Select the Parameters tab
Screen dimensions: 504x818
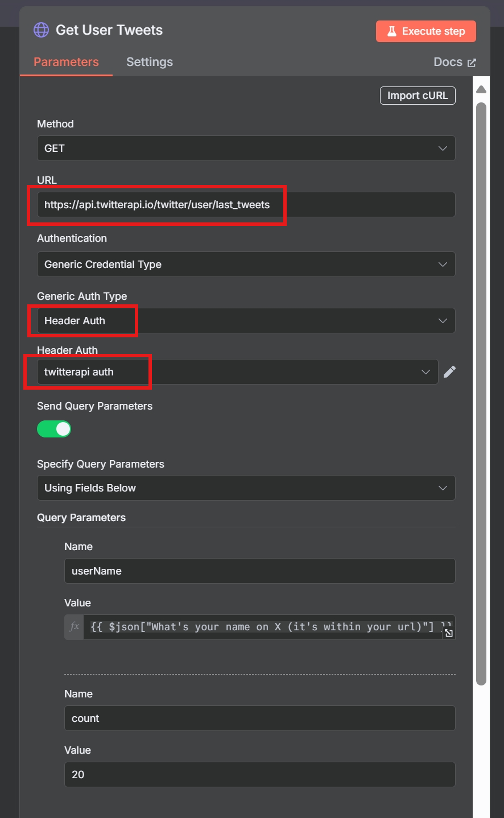coord(66,62)
